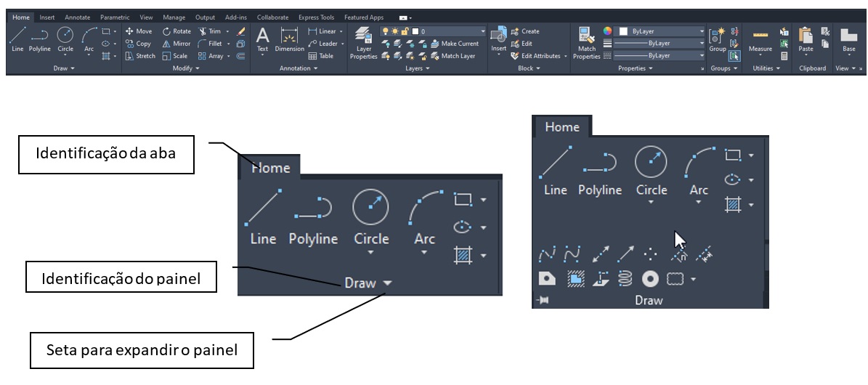Click the Donut tool in the expanded Draw panel
Viewport: 868px width, 385px height.
(650, 279)
